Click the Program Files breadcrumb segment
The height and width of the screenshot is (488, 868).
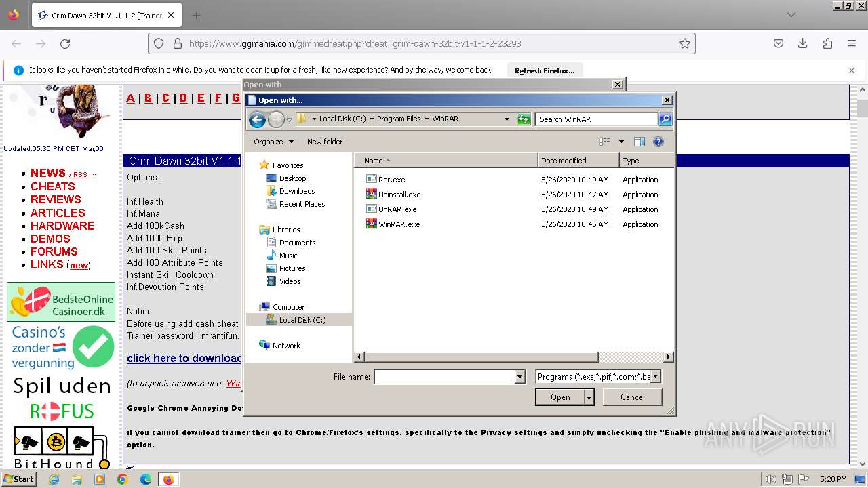click(x=399, y=119)
